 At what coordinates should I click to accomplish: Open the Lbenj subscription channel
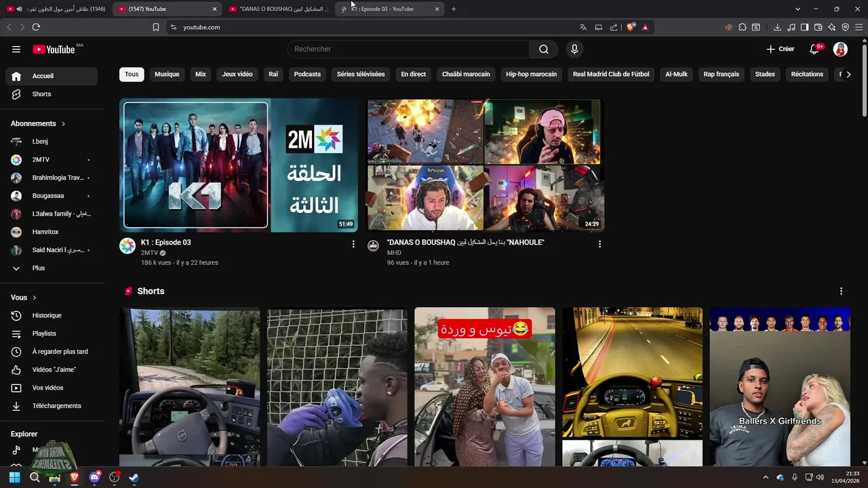tap(52, 142)
